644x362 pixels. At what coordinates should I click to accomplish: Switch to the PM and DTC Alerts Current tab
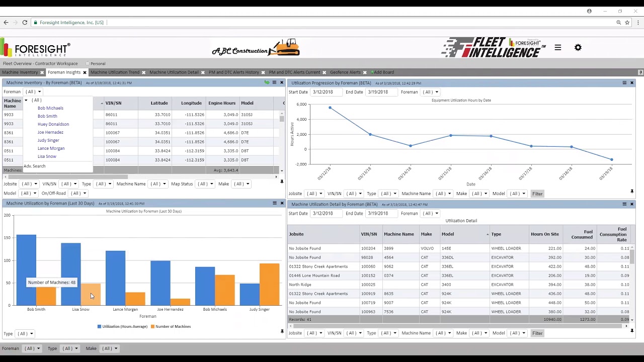point(294,72)
